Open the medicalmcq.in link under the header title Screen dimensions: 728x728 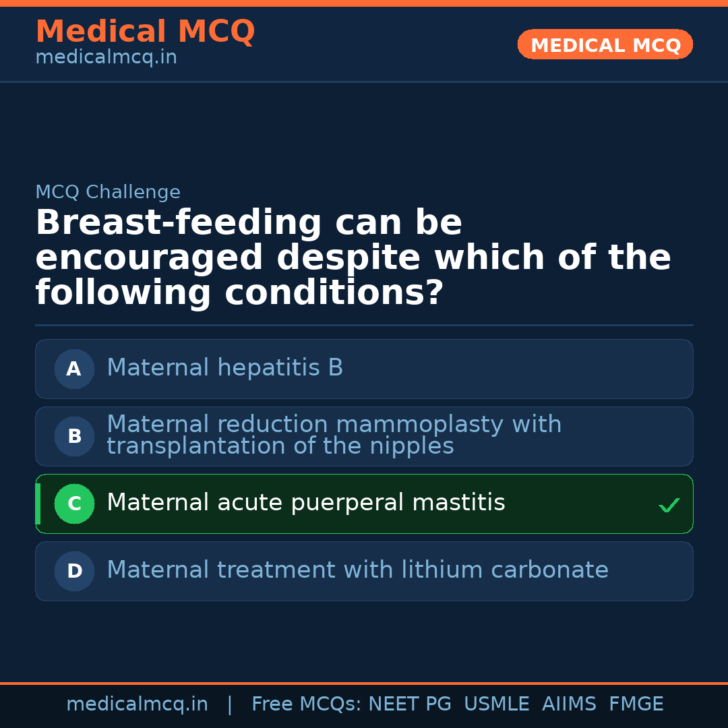click(106, 58)
